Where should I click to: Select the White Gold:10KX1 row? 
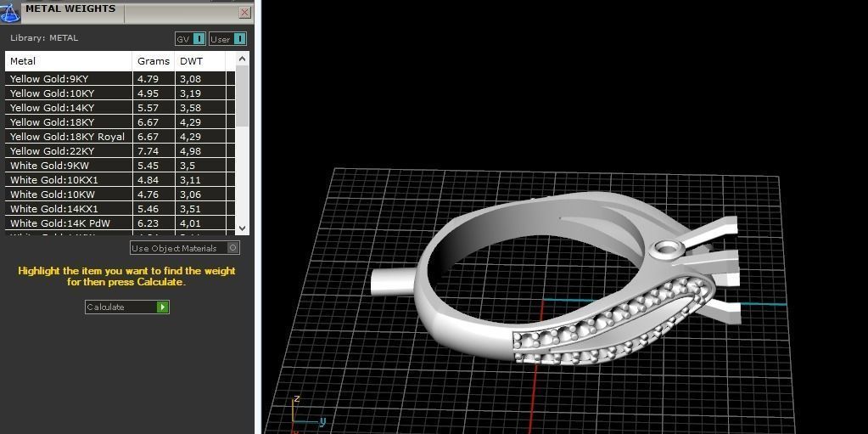[x=120, y=179]
